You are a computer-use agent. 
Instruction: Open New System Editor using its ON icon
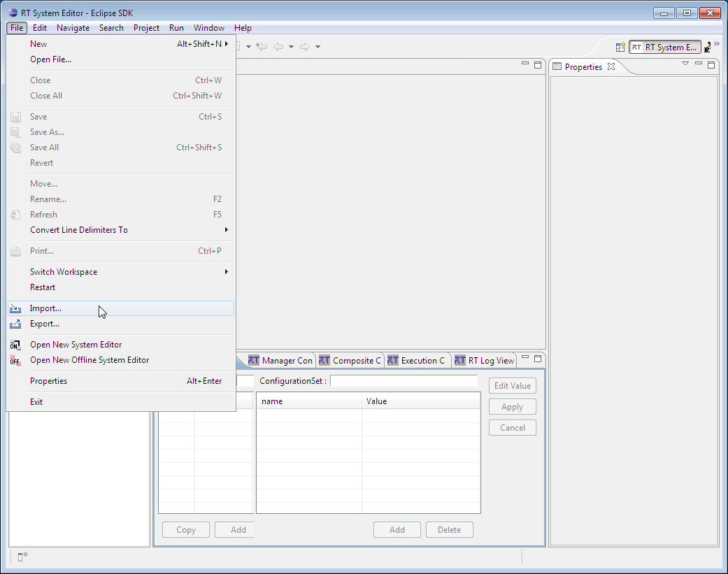[15, 344]
